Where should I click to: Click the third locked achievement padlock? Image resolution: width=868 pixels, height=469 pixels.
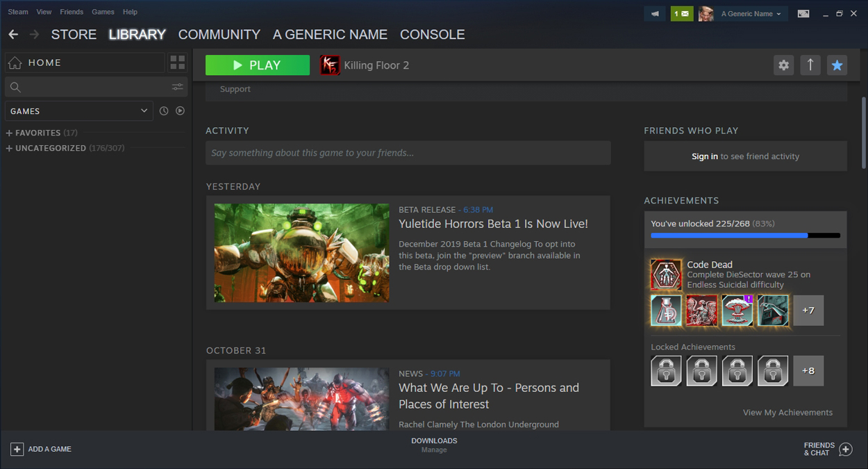click(x=737, y=370)
